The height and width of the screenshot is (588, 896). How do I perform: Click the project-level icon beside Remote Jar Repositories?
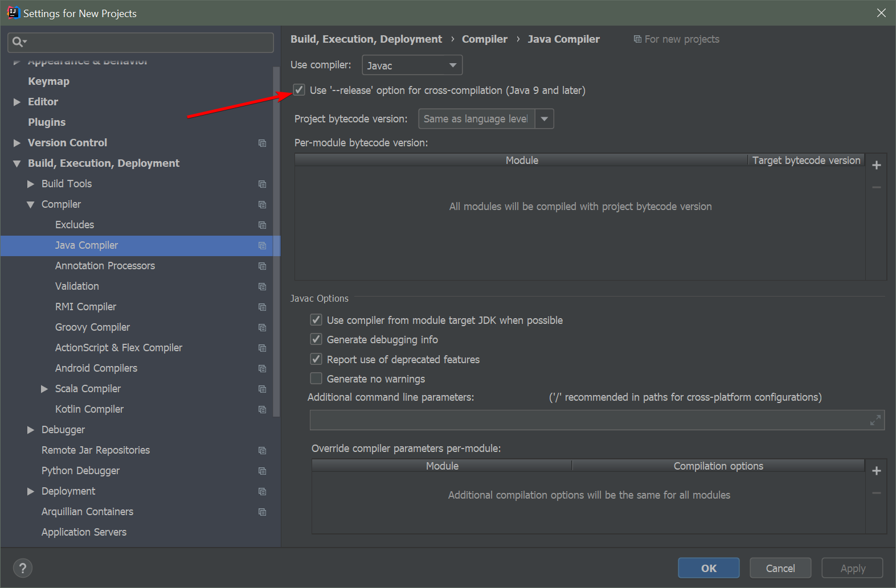(x=262, y=450)
